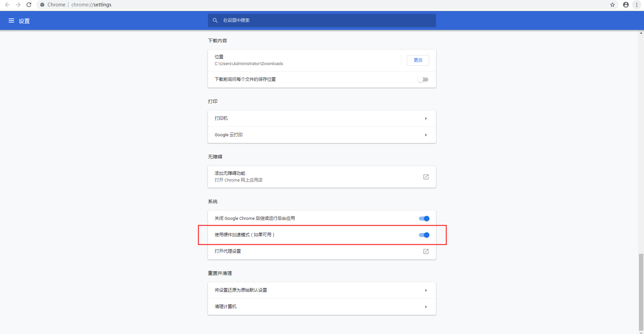The height and width of the screenshot is (334, 644).
Task: Open the user profile avatar icon
Action: click(626, 5)
